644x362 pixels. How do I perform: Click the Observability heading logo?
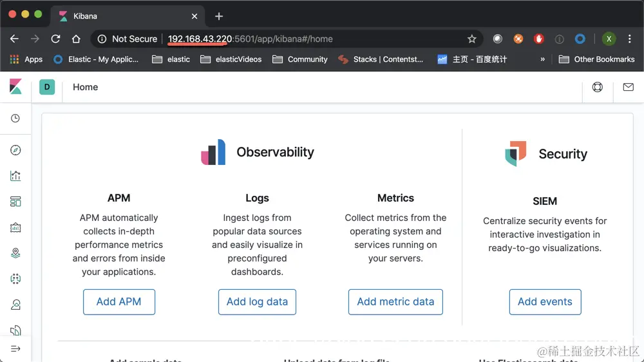coord(213,152)
